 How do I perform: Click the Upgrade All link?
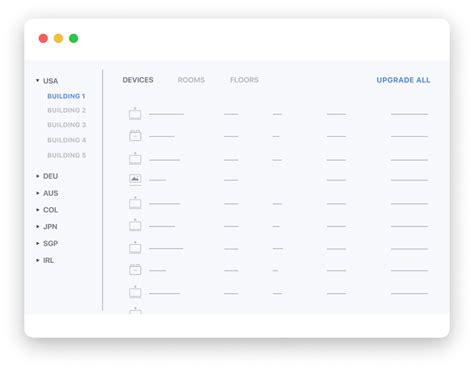tap(403, 80)
